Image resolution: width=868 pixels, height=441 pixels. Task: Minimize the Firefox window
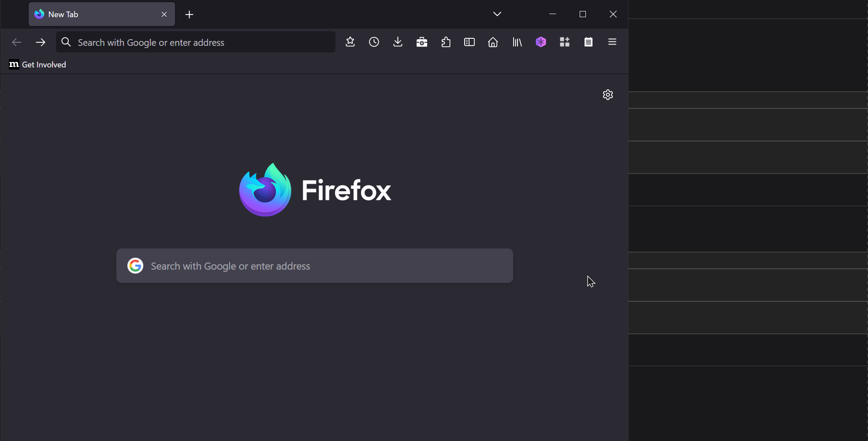552,14
